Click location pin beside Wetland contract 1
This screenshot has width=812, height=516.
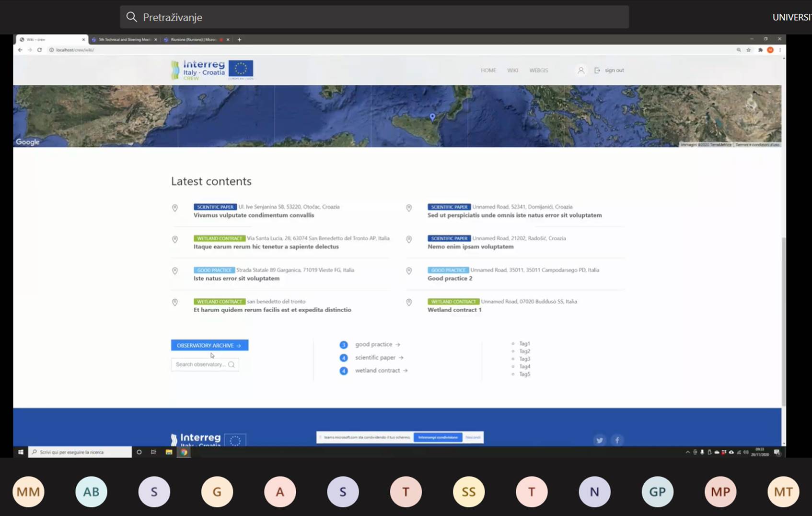pyautogui.click(x=409, y=303)
